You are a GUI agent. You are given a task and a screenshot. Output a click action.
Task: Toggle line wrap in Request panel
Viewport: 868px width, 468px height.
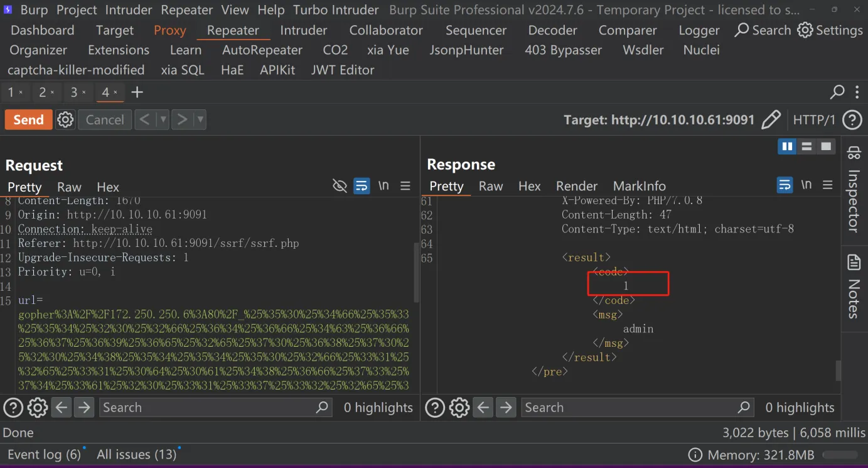362,186
